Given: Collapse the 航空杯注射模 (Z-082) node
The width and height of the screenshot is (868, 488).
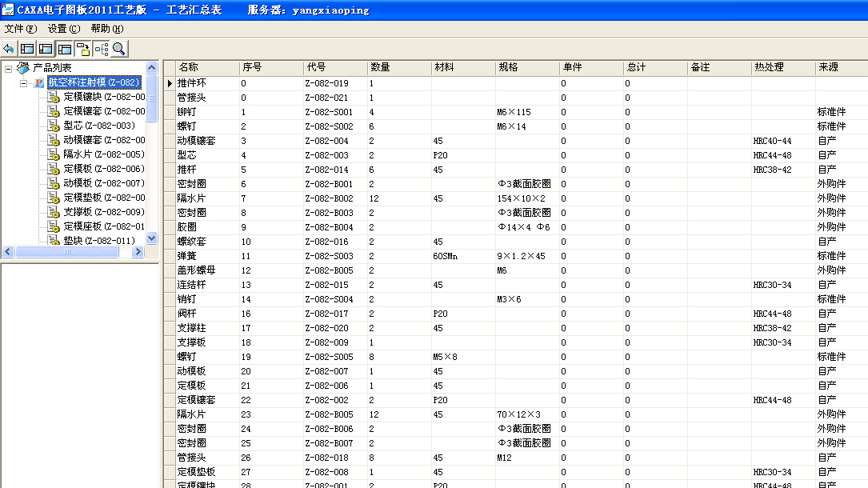Looking at the screenshot, I should tap(24, 82).
